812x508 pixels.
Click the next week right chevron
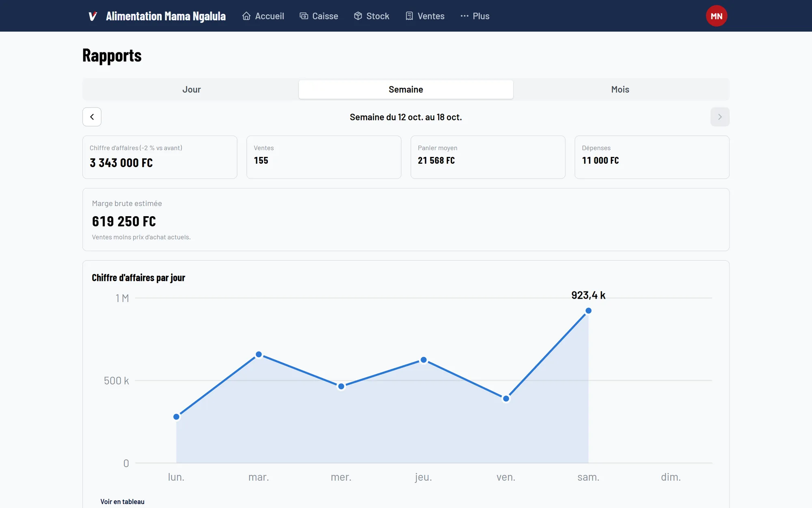pyautogui.click(x=720, y=117)
